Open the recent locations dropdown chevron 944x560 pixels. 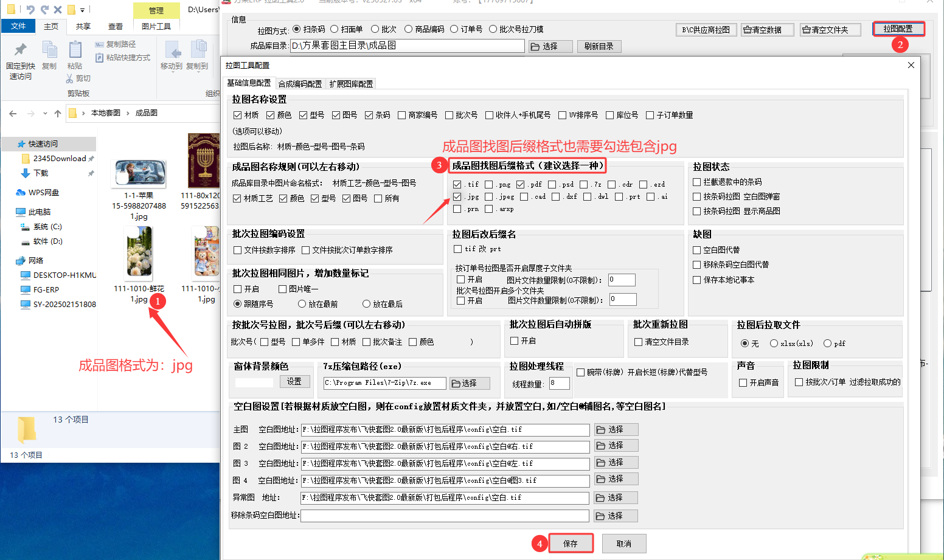click(46, 113)
